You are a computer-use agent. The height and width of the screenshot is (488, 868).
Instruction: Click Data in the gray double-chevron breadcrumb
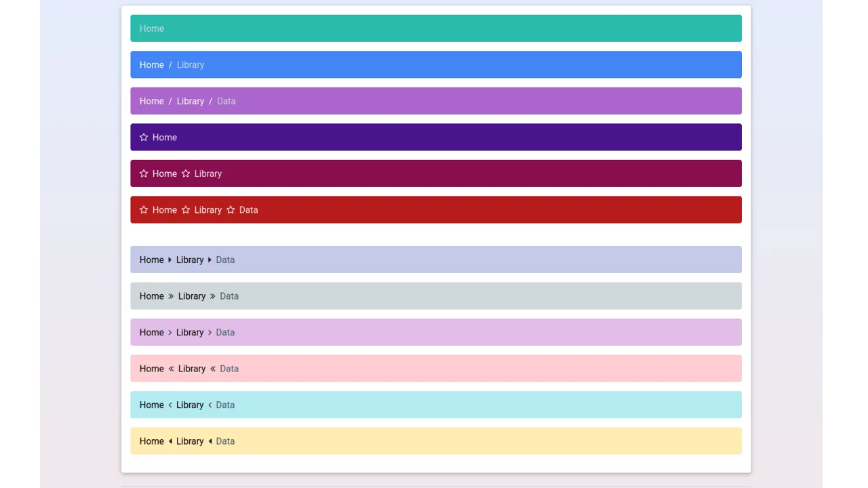coord(229,296)
